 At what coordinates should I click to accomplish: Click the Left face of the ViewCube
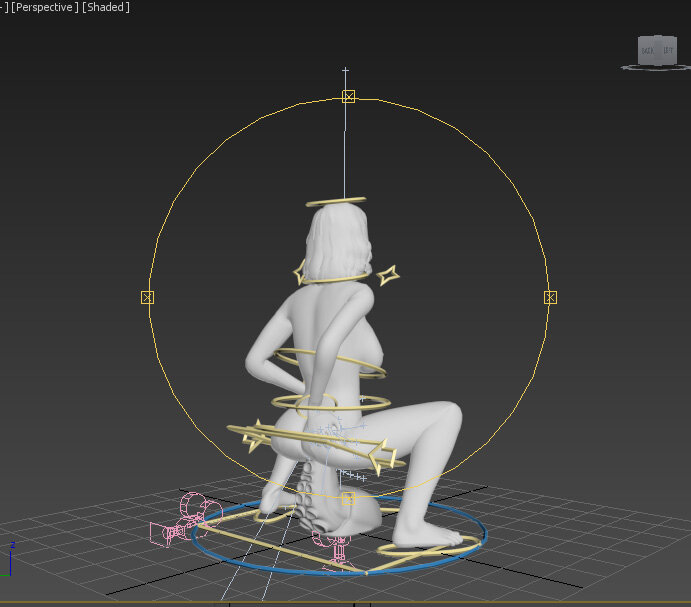click(x=668, y=50)
